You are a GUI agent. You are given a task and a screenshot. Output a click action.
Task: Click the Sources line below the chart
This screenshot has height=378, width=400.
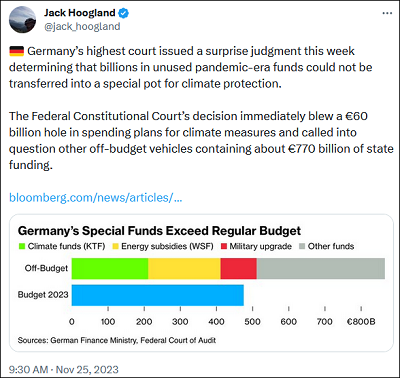117,340
